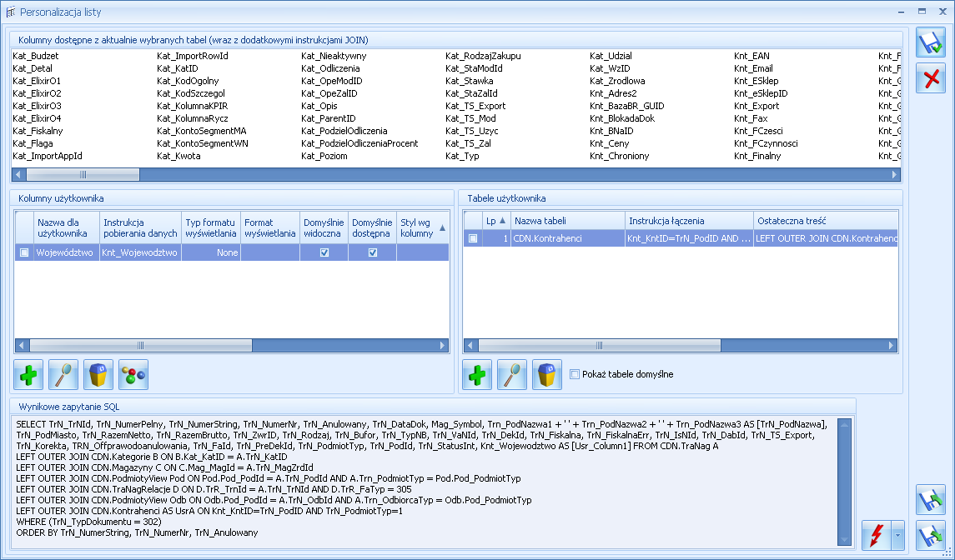The image size is (955, 560).
Task: Add a new user column with green plus
Action: tap(28, 374)
